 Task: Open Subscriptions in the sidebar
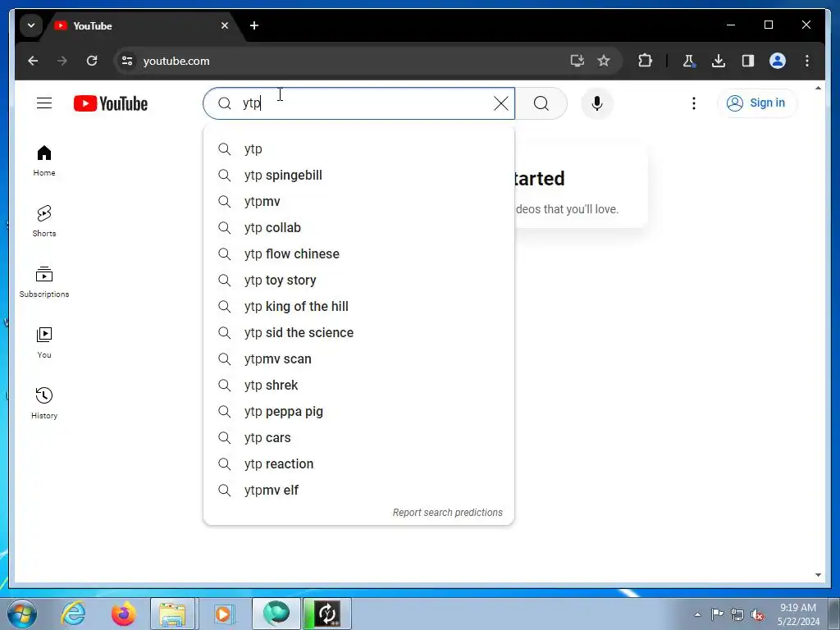tap(44, 282)
